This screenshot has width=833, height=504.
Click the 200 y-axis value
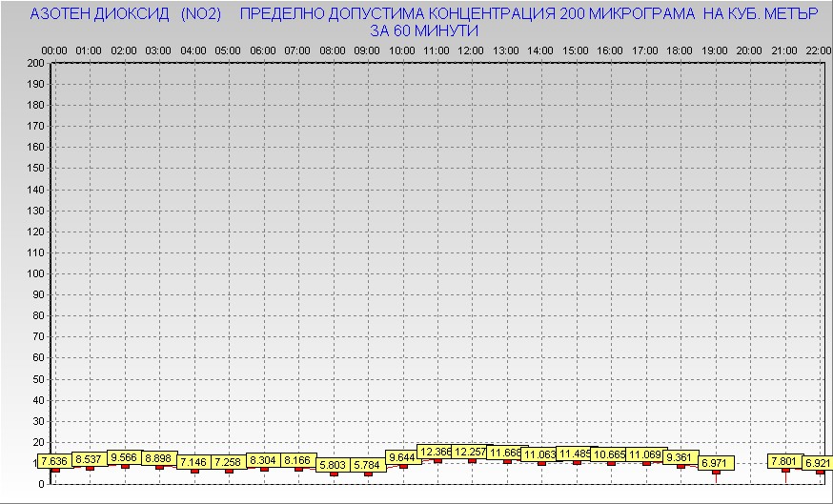pos(35,63)
